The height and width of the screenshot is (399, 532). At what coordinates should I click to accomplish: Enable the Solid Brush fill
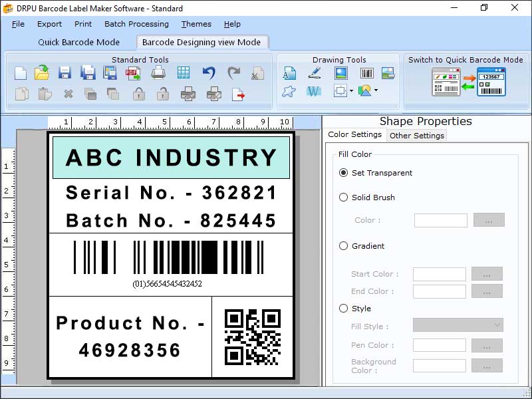click(344, 198)
